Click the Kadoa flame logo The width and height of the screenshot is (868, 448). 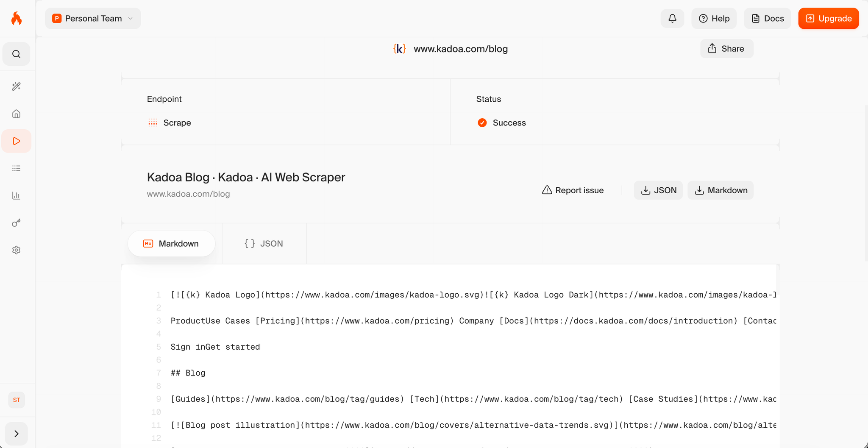17,18
